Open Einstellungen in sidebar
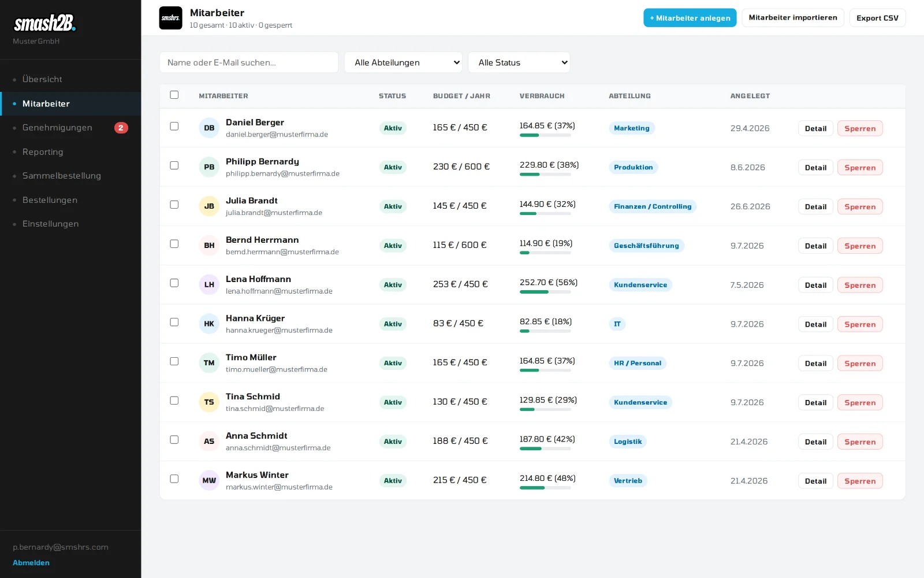The image size is (924, 578). pyautogui.click(x=70, y=224)
